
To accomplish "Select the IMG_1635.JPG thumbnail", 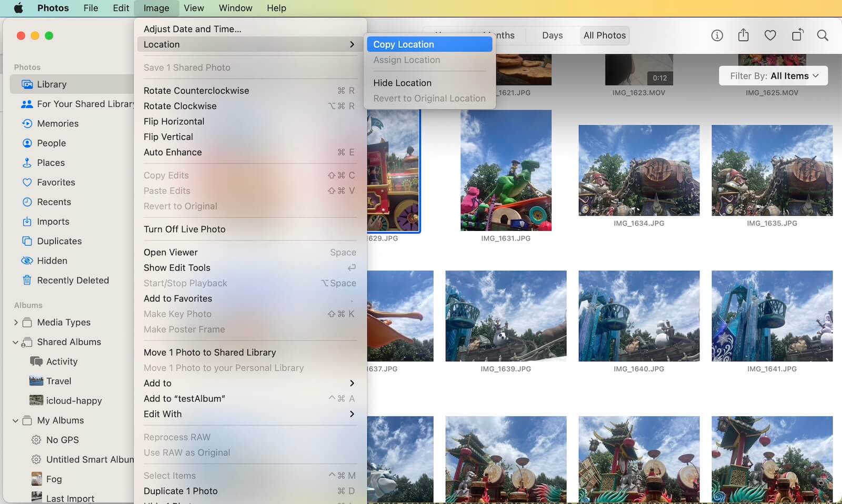I will (x=772, y=170).
